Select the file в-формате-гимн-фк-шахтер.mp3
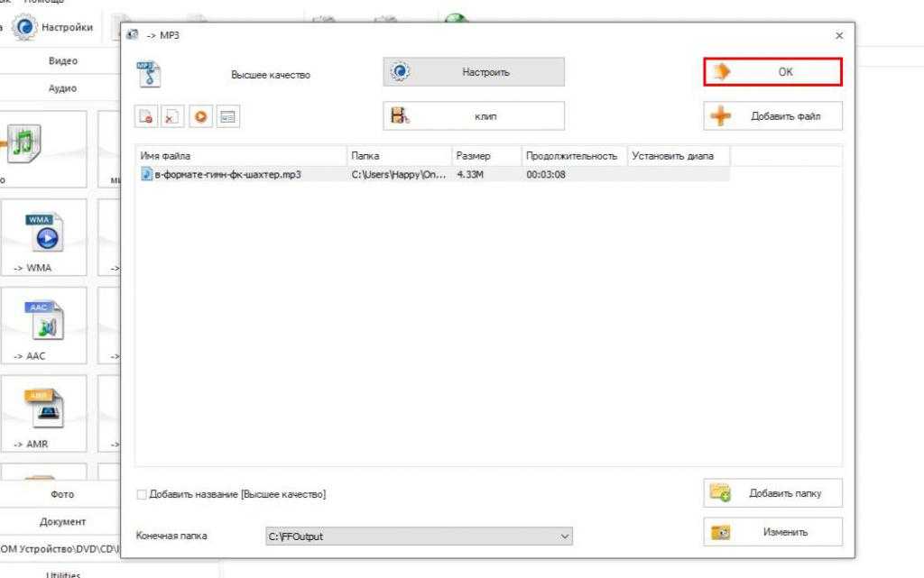This screenshot has width=924, height=578. pyautogui.click(x=227, y=174)
